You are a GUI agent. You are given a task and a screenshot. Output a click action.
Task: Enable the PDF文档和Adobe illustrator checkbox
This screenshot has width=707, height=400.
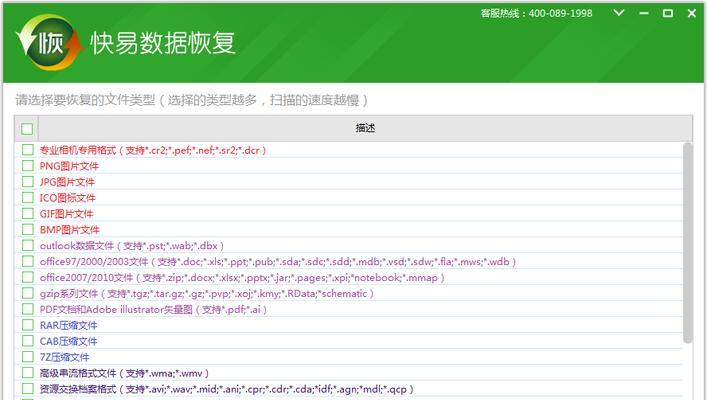click(x=28, y=309)
